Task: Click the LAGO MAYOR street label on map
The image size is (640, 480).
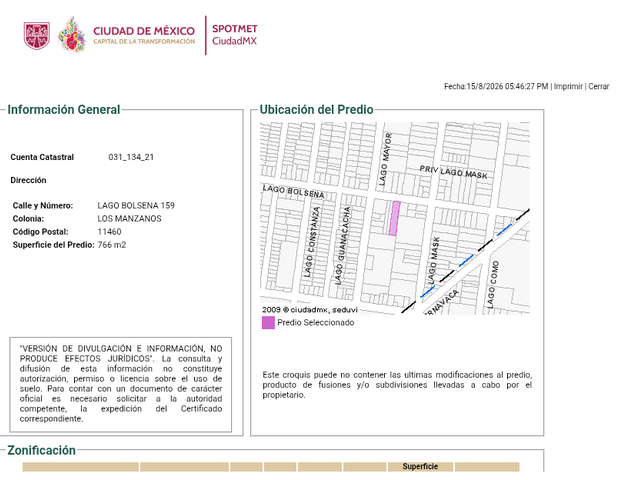Action: (x=386, y=159)
